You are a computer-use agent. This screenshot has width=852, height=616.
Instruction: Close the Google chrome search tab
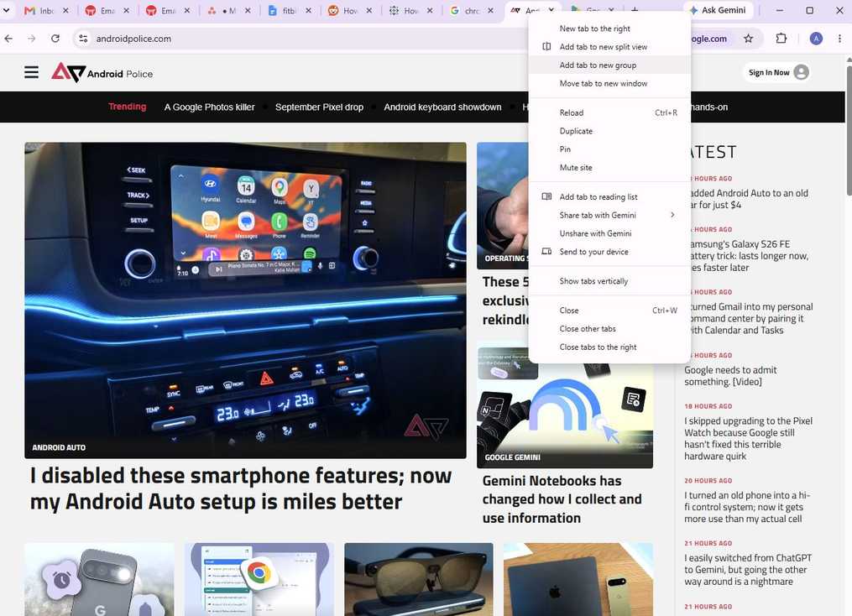coord(491,10)
